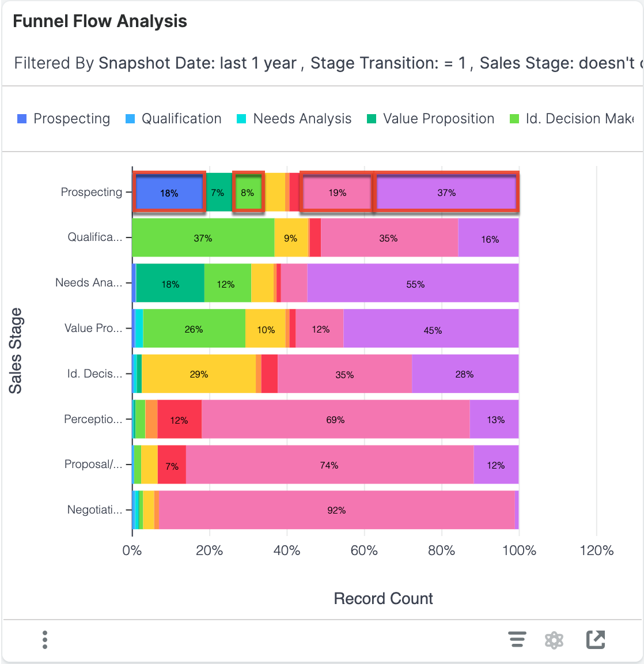Select the 37% purple segment in Prospecting row

click(x=446, y=193)
